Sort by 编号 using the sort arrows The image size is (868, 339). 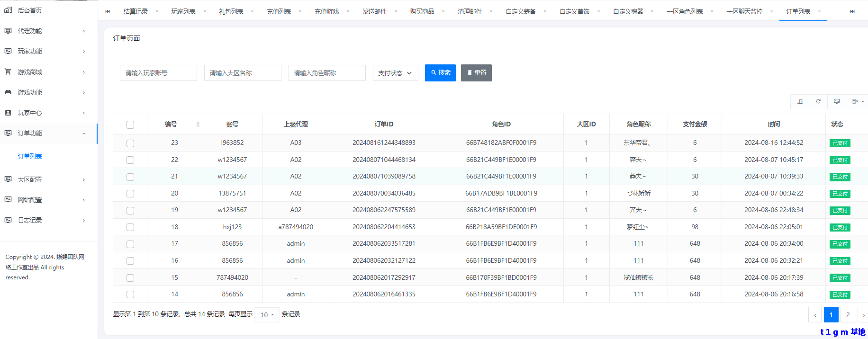(x=198, y=124)
